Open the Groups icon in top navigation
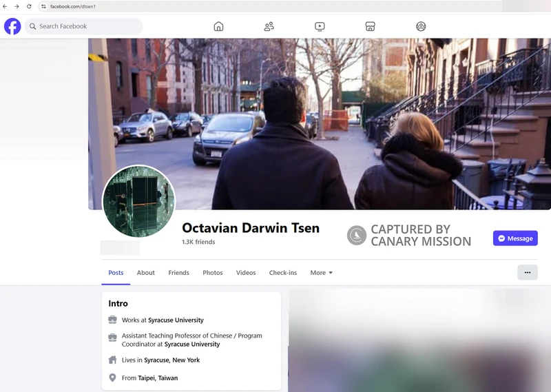 pyautogui.click(x=421, y=26)
